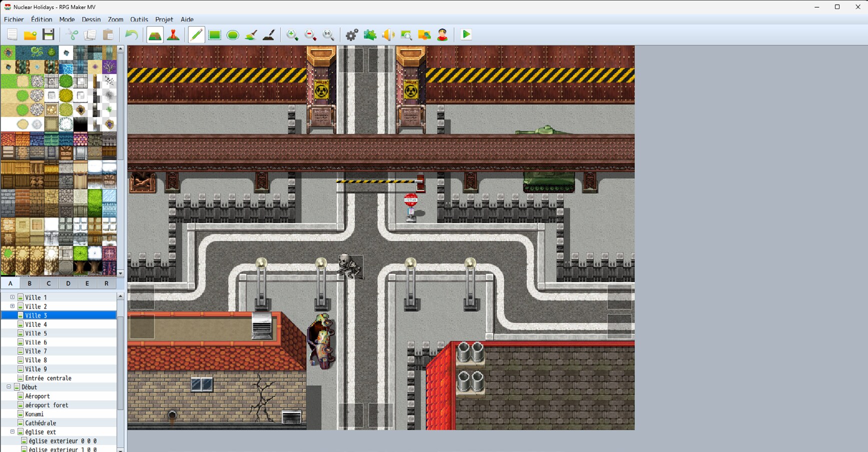Open the Projet menu

click(164, 19)
